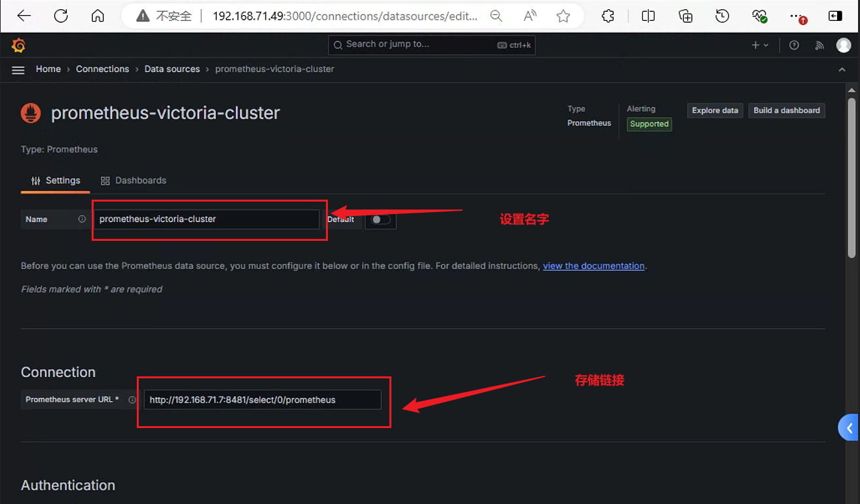
Task: Open browser collections icon
Action: click(x=685, y=16)
